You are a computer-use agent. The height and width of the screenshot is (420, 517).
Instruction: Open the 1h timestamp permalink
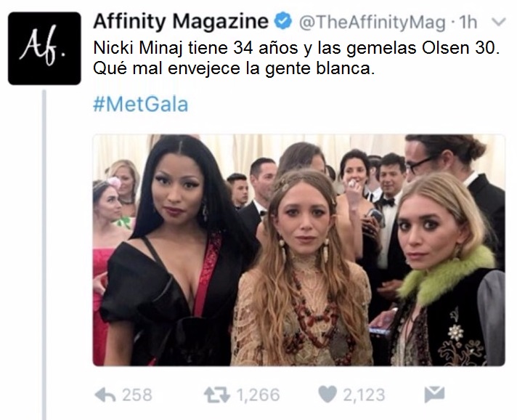coord(468,22)
